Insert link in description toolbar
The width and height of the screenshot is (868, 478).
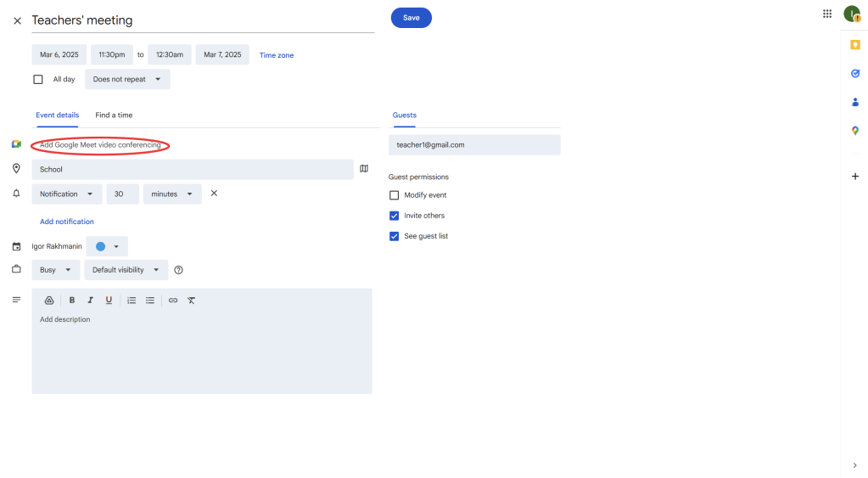point(173,301)
